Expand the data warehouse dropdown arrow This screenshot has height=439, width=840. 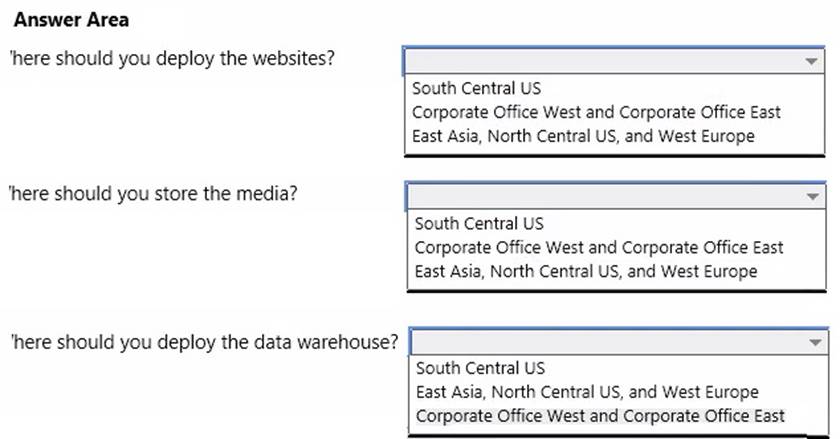[814, 342]
